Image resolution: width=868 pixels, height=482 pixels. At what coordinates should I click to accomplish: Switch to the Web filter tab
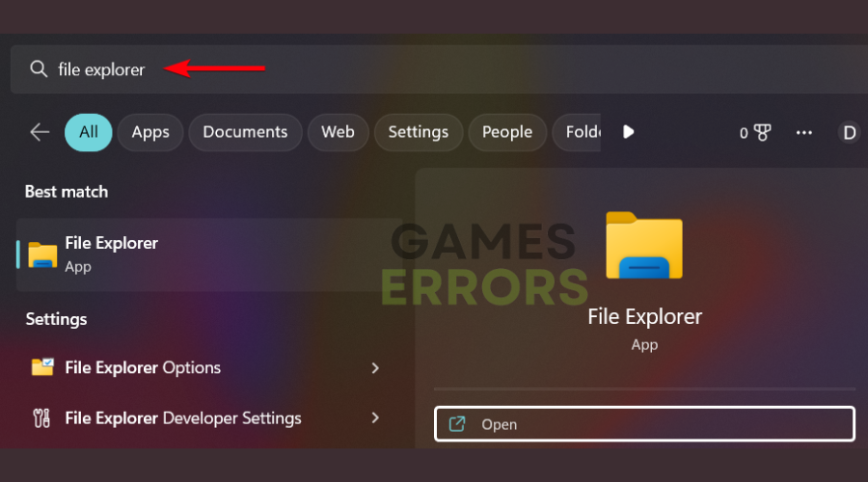[338, 132]
